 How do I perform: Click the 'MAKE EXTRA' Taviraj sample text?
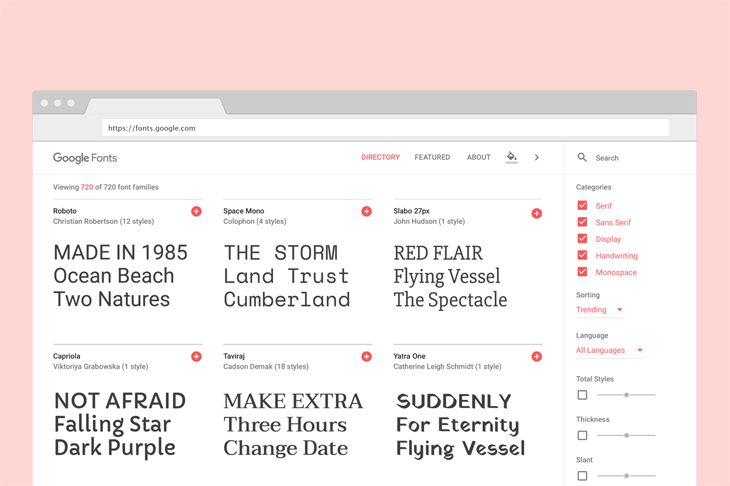tap(293, 401)
